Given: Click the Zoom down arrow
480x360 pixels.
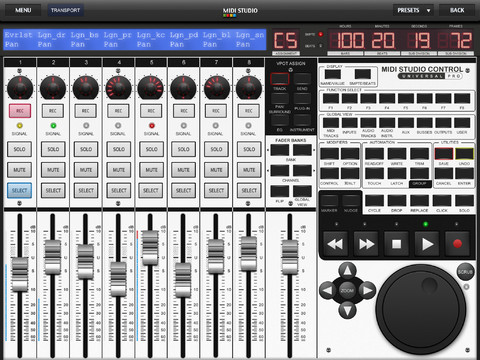Looking at the screenshot, I should tap(347, 310).
